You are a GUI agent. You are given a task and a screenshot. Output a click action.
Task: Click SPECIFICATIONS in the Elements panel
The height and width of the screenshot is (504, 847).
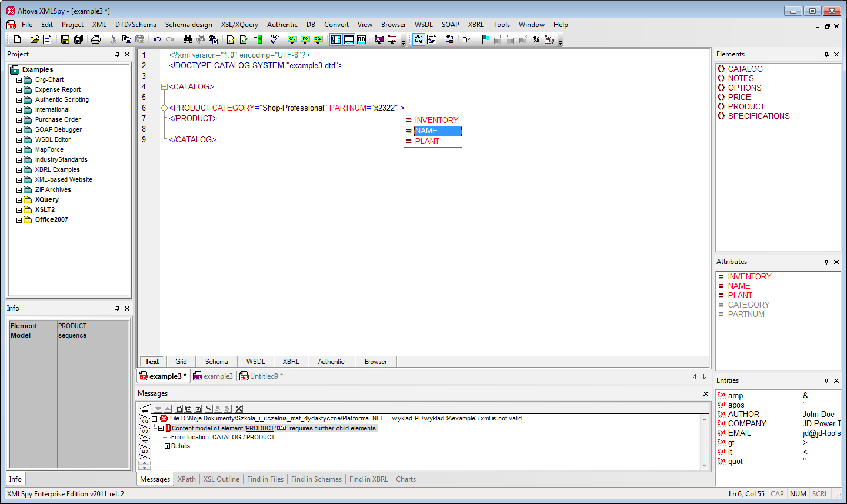759,116
